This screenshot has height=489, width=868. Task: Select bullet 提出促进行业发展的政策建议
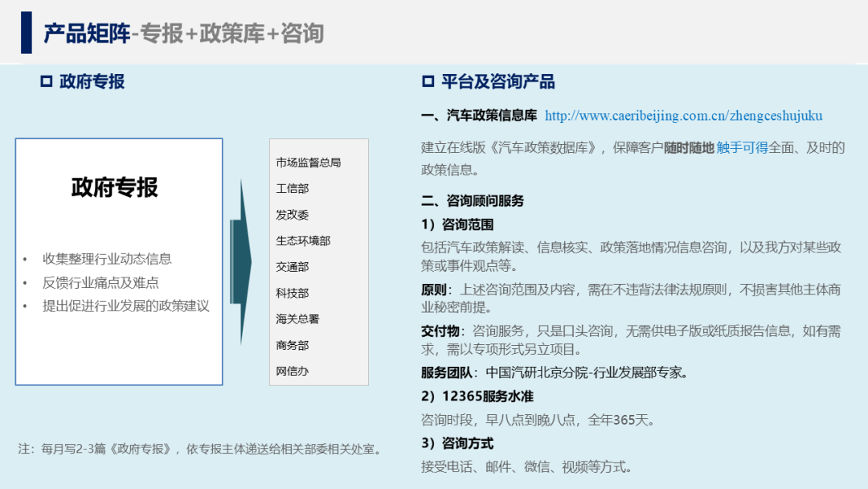[x=125, y=306]
